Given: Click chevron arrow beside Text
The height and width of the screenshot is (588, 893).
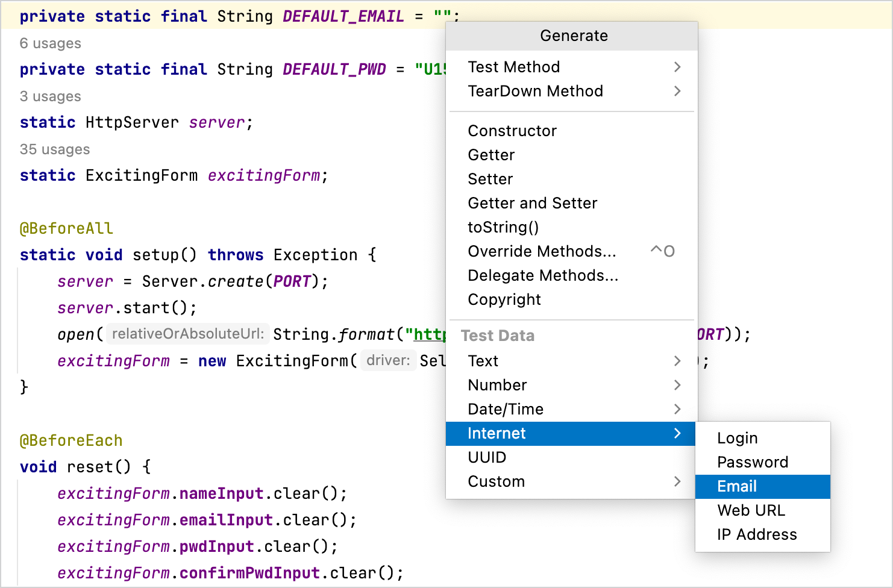Looking at the screenshot, I should point(677,361).
